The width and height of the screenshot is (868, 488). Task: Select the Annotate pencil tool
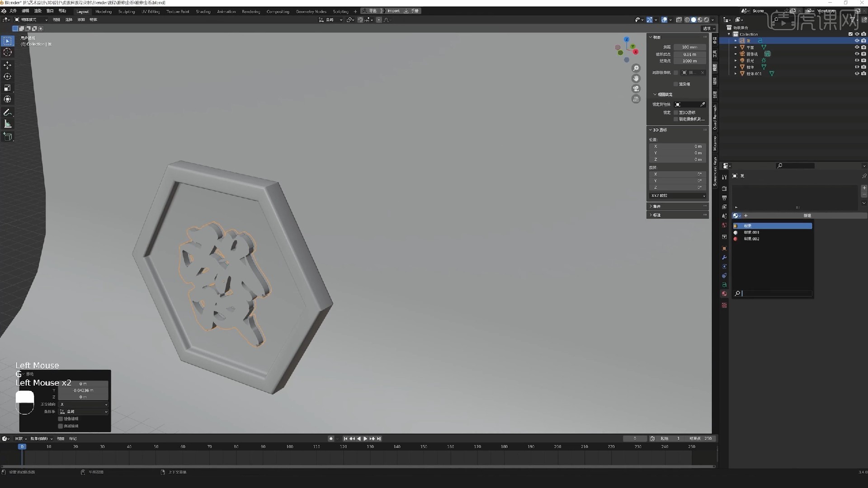pos(7,112)
